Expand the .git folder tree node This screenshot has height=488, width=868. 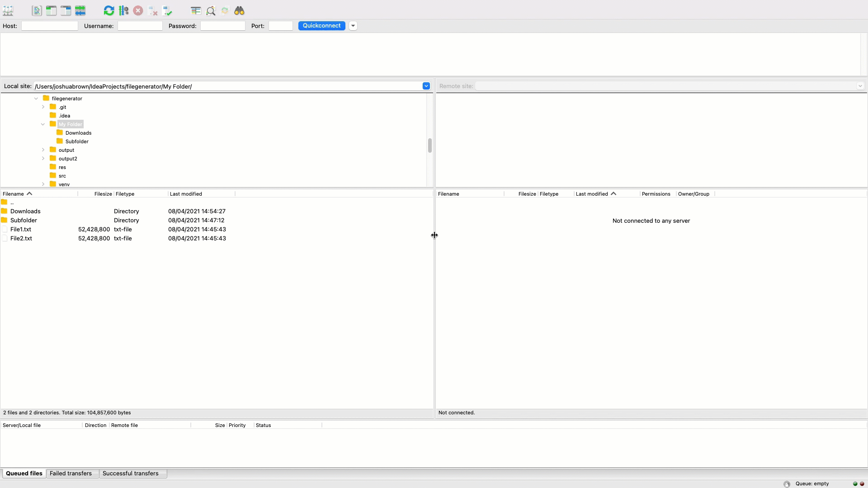43,107
